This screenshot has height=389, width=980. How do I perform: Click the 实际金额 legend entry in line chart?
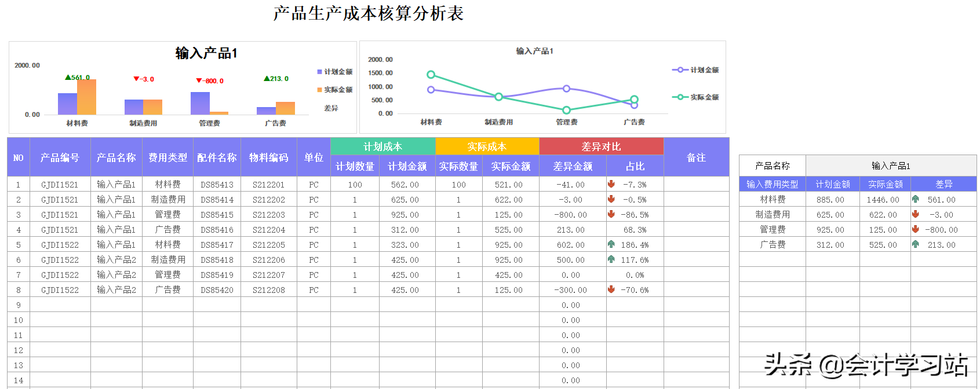coord(695,97)
